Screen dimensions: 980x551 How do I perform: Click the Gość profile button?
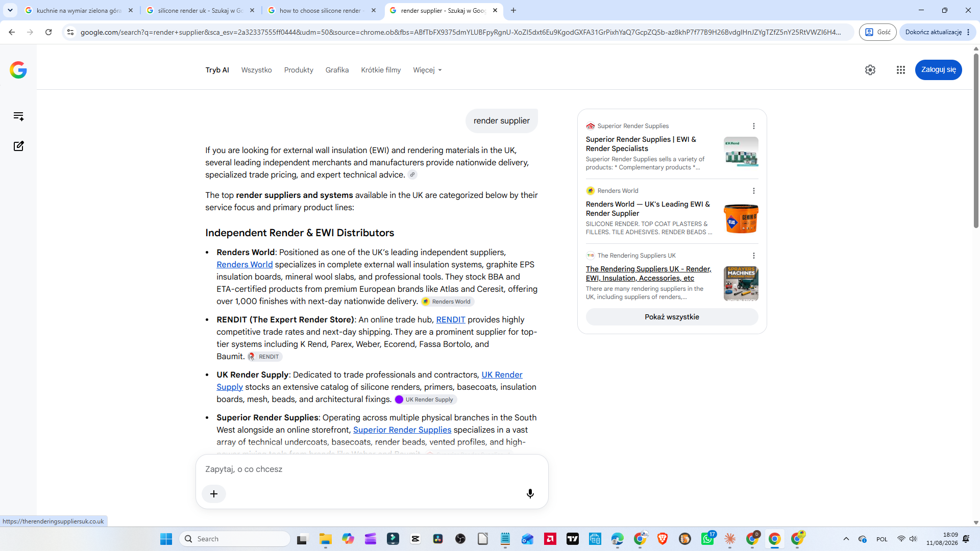click(x=877, y=32)
